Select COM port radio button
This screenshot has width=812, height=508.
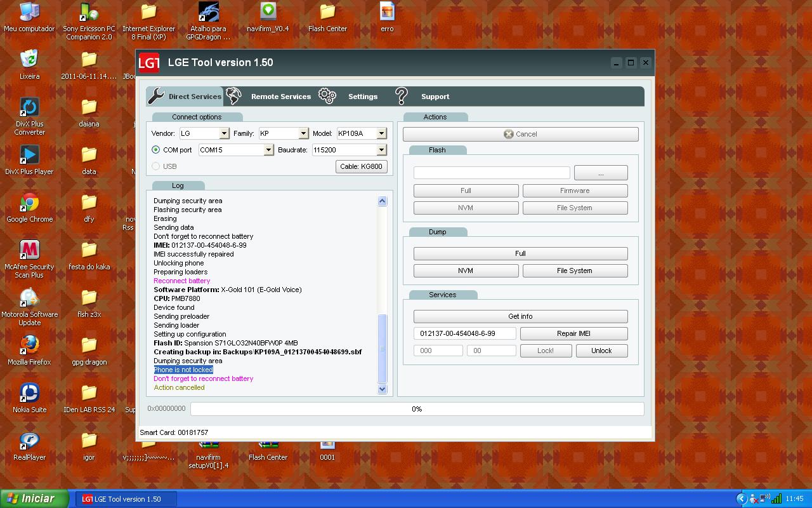(155, 150)
